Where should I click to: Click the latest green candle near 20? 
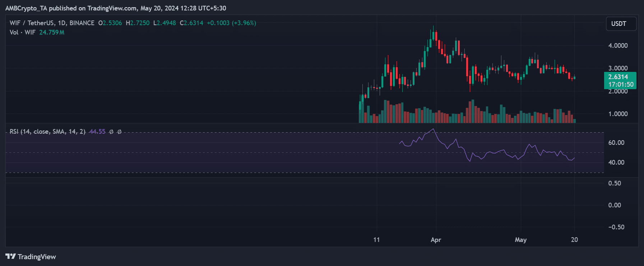pos(574,77)
